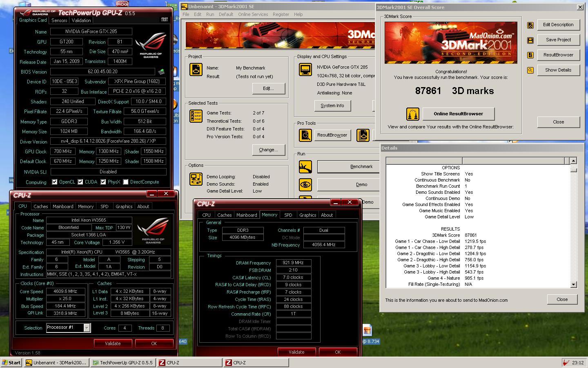Viewport: 588px width, 368px height.
Task: Click the Details list scroll down arrow
Action: click(x=573, y=285)
